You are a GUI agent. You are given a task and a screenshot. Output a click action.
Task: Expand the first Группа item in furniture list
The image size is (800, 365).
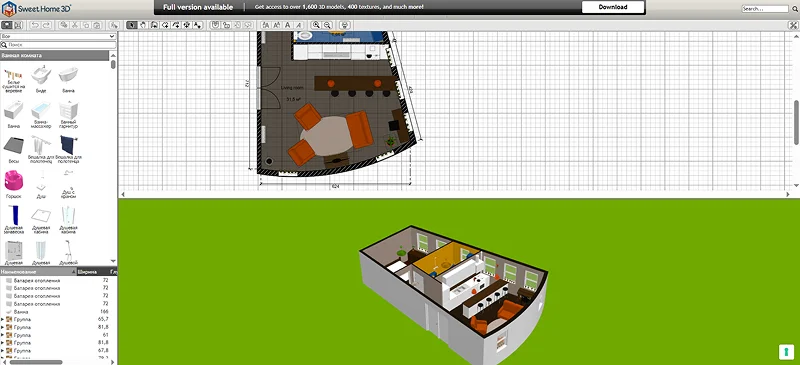(3, 319)
